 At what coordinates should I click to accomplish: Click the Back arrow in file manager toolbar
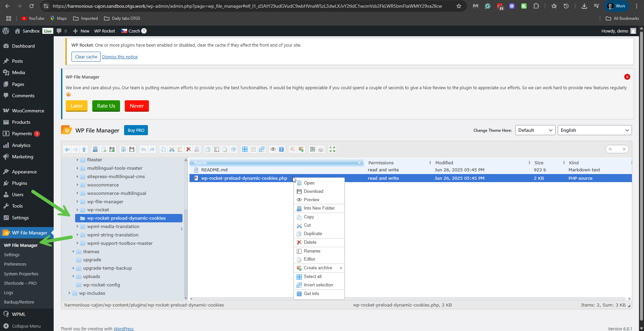tap(67, 149)
